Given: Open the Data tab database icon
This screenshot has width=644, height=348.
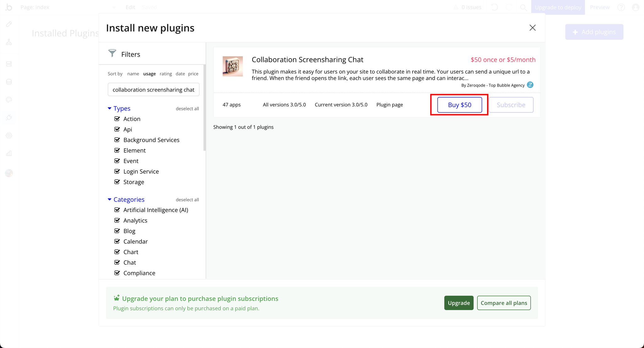Looking at the screenshot, I should tap(9, 82).
